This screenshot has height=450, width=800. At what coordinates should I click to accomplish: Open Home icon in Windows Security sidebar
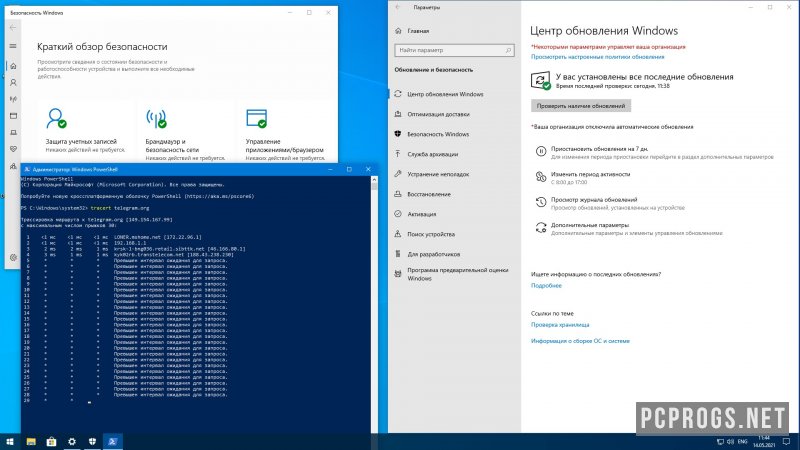pyautogui.click(x=13, y=65)
